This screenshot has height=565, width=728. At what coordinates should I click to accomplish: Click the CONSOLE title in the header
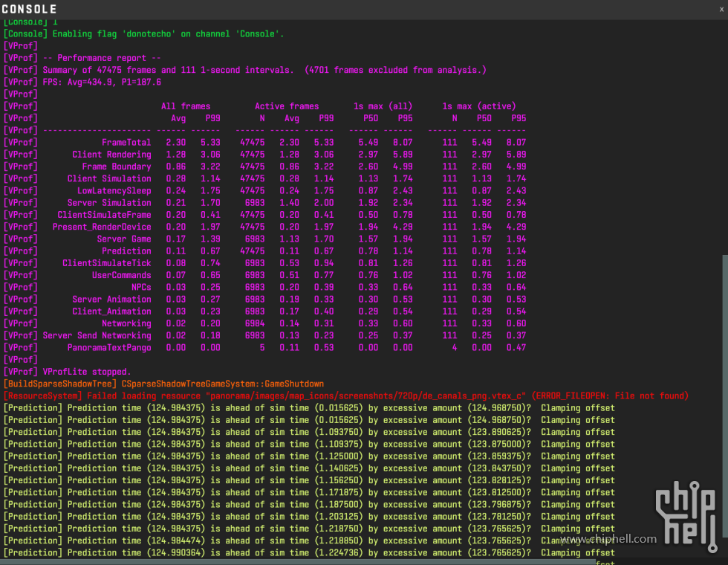click(29, 9)
